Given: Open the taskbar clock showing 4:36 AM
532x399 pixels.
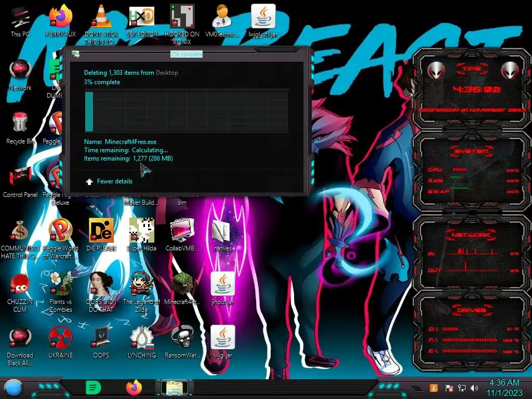Looking at the screenshot, I should [504, 388].
